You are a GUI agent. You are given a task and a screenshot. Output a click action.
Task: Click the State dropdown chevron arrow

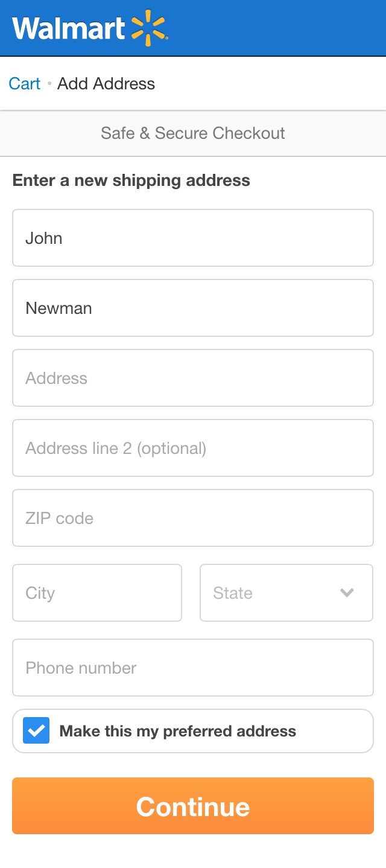point(347,593)
